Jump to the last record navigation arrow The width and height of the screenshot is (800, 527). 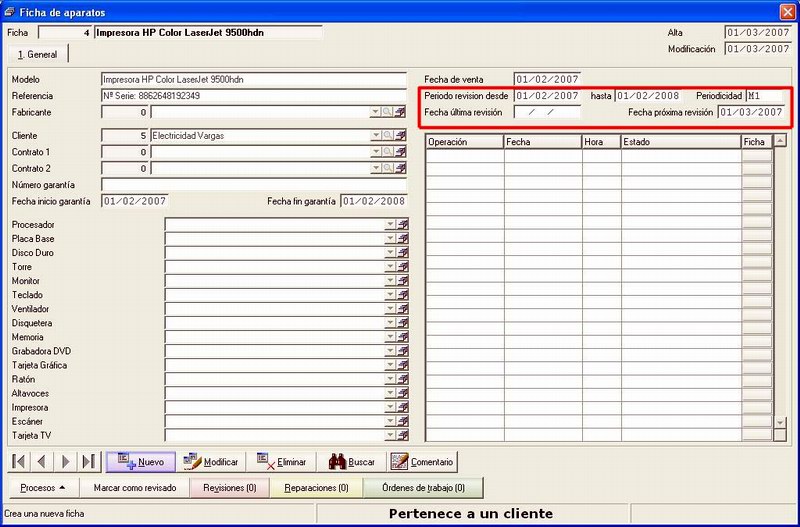tap(89, 462)
